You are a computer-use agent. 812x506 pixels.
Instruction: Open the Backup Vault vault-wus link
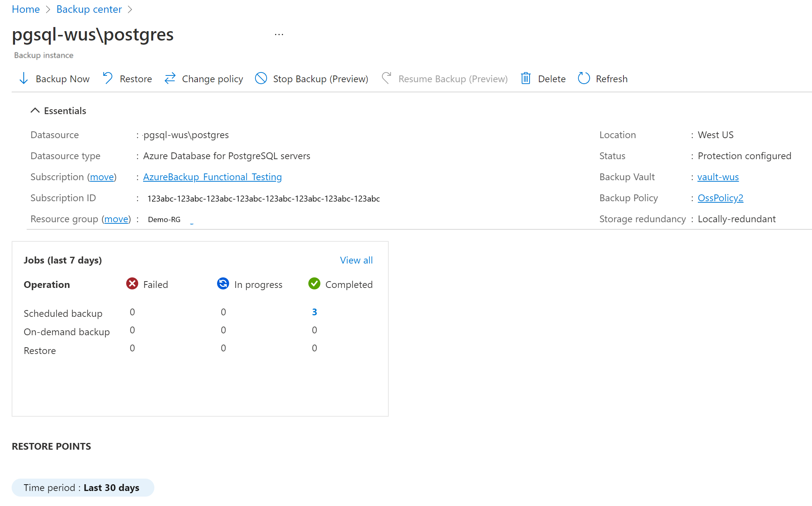pos(718,177)
